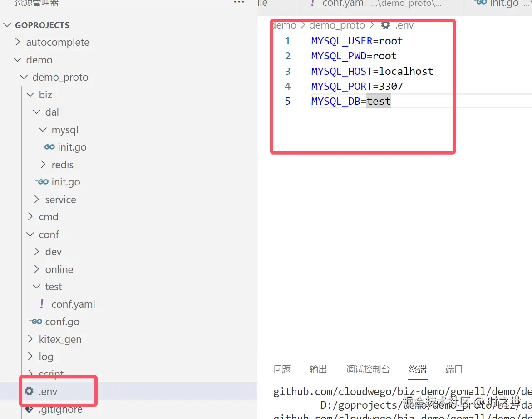Image resolution: width=532 pixels, height=419 pixels.
Task: Expand the dev folder
Action: pos(37,251)
